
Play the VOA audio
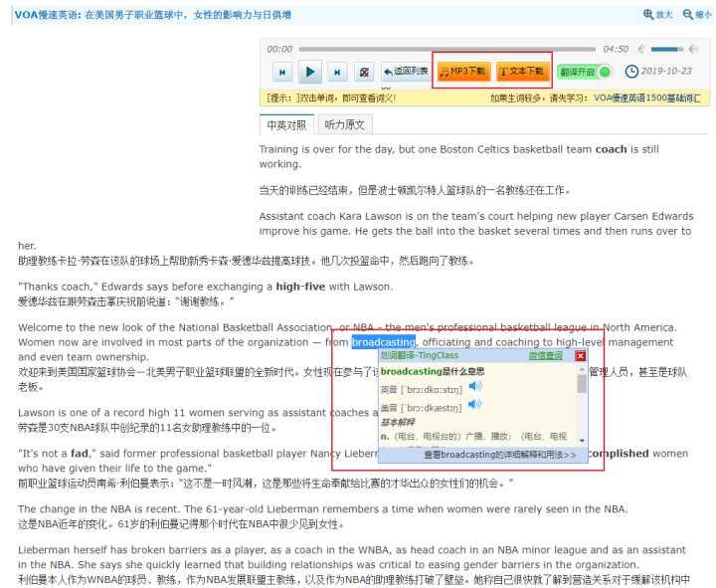(x=310, y=72)
